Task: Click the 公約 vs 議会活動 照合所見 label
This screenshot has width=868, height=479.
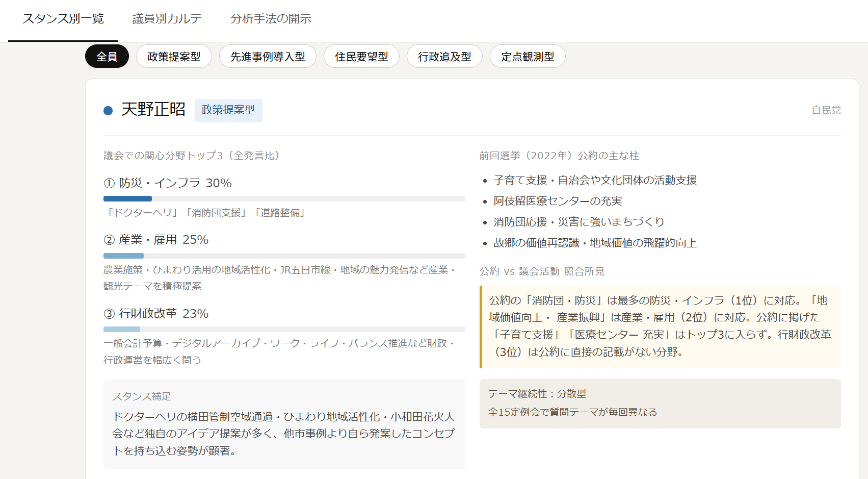Action: coord(542,271)
